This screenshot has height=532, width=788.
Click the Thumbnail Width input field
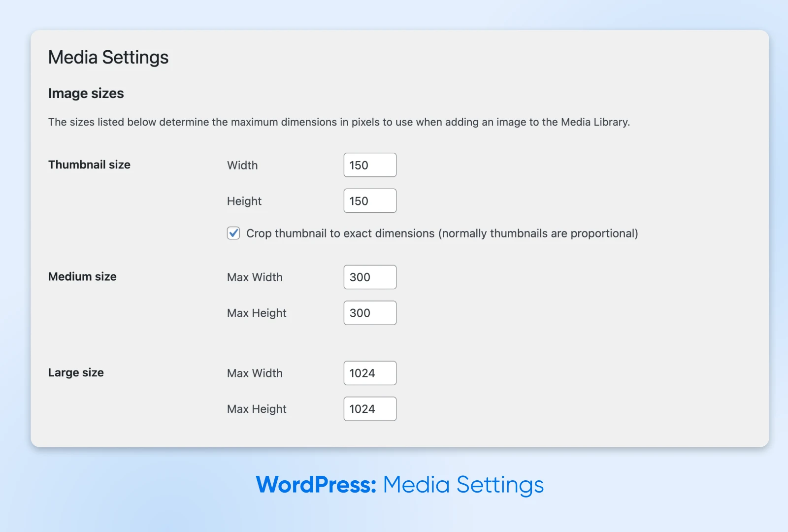370,165
